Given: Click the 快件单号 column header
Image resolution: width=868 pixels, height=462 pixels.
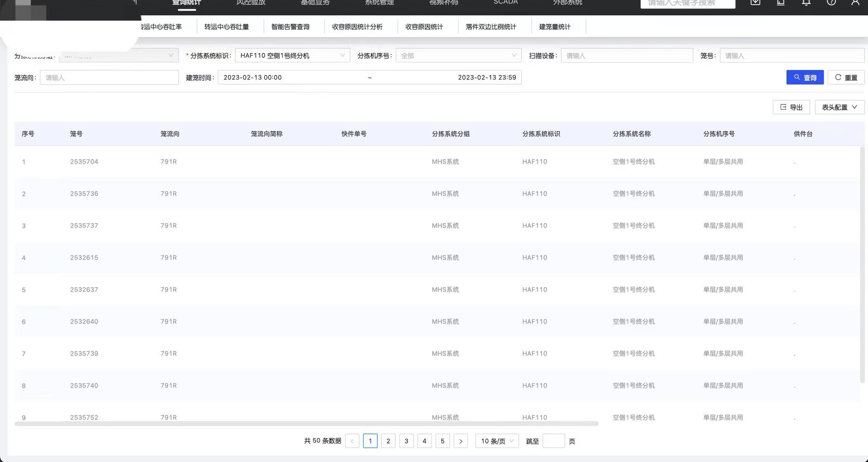Looking at the screenshot, I should 354,134.
